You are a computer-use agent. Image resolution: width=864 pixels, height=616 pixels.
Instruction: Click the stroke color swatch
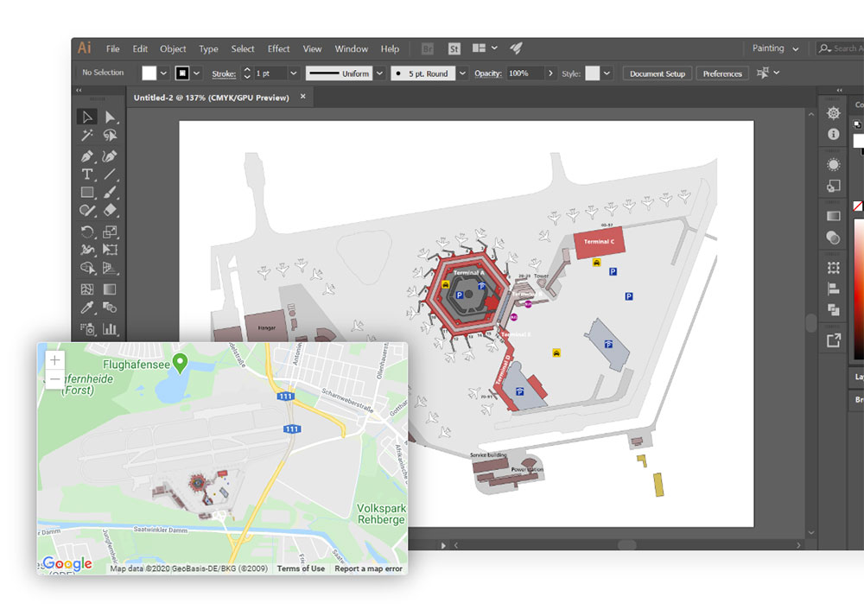click(x=181, y=73)
